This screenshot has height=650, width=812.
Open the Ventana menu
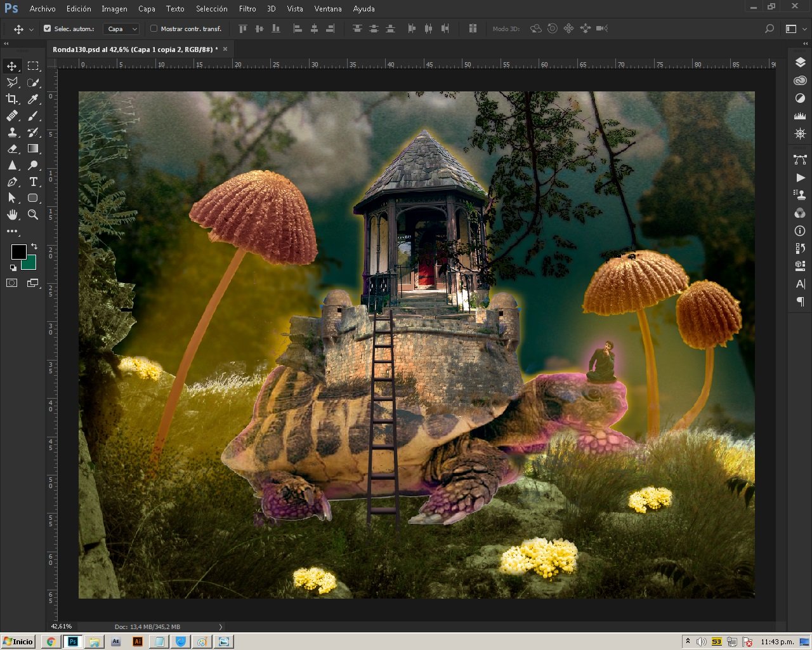click(x=328, y=9)
